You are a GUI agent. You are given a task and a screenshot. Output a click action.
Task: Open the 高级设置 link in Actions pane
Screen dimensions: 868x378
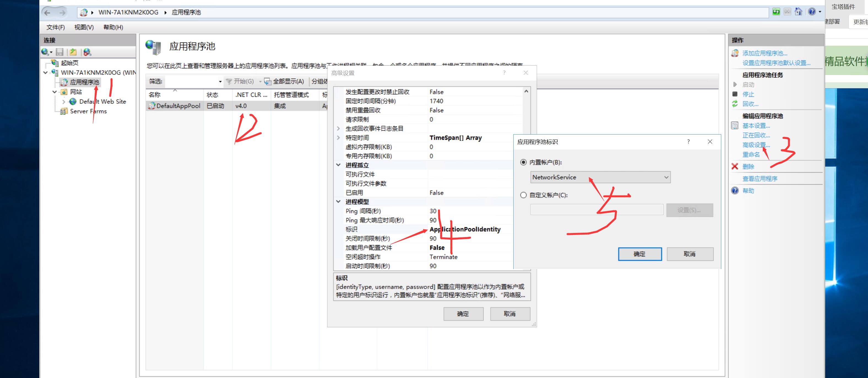(x=756, y=145)
